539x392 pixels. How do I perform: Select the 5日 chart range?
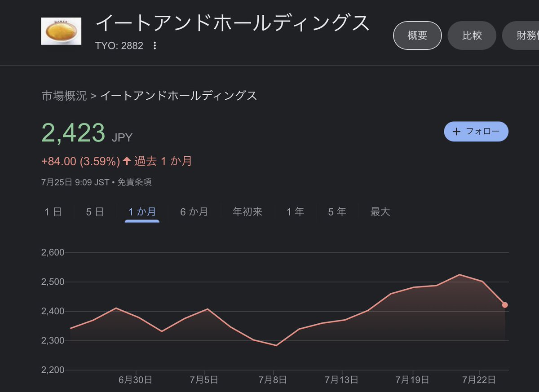coord(95,212)
